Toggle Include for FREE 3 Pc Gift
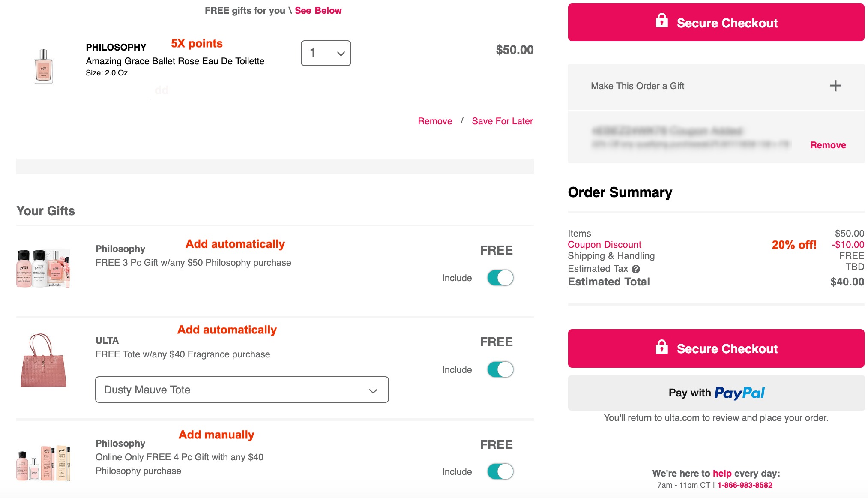868x498 pixels. pos(500,278)
